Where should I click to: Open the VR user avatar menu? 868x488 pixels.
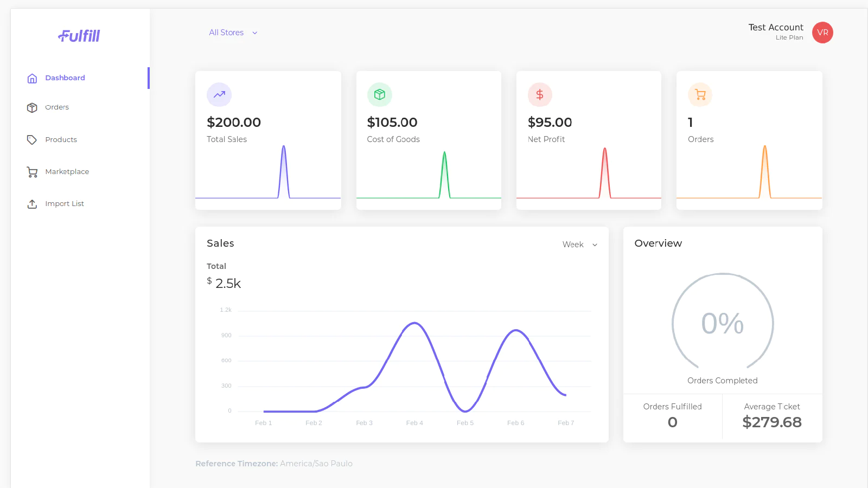coord(822,33)
